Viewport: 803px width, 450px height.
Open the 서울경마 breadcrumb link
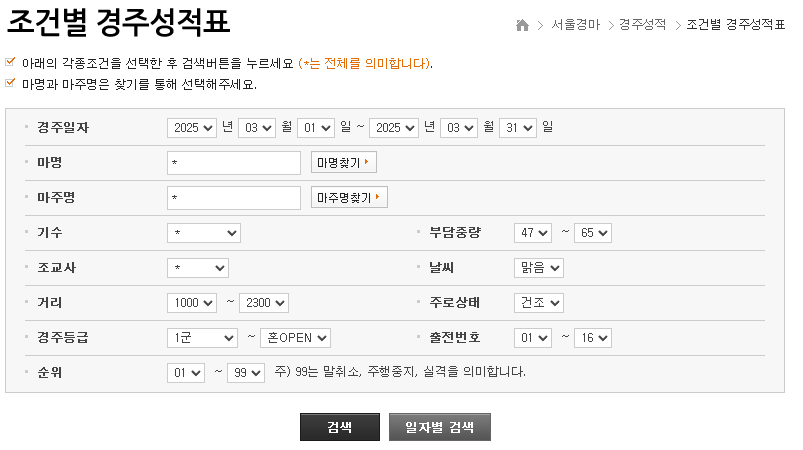click(575, 25)
